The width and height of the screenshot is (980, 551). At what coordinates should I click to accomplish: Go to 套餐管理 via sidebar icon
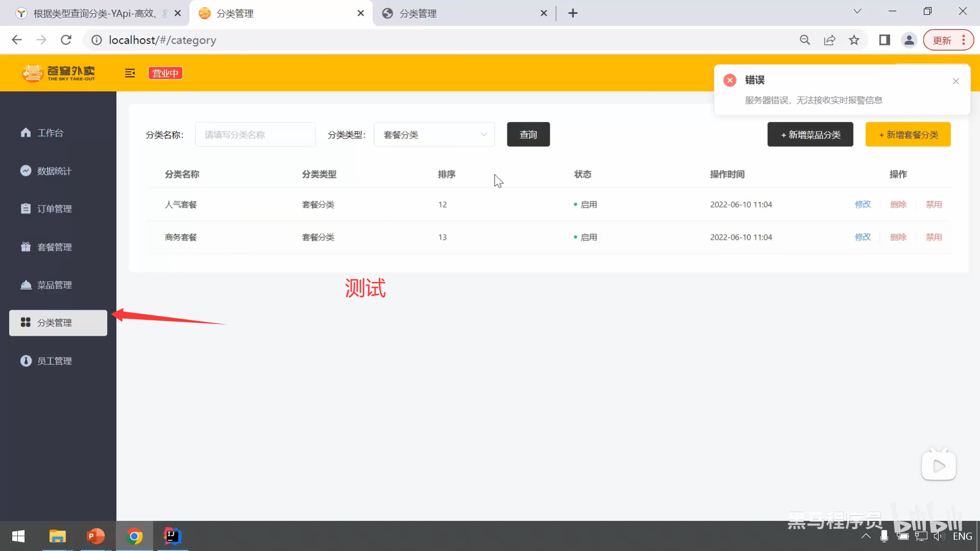click(x=53, y=247)
